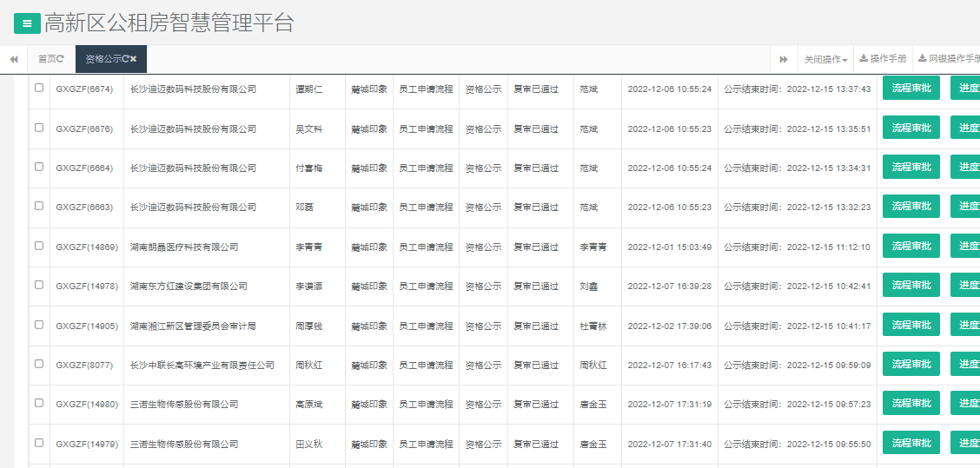
Task: Select row checkbox for GXGZF(6676)
Action: [39, 128]
